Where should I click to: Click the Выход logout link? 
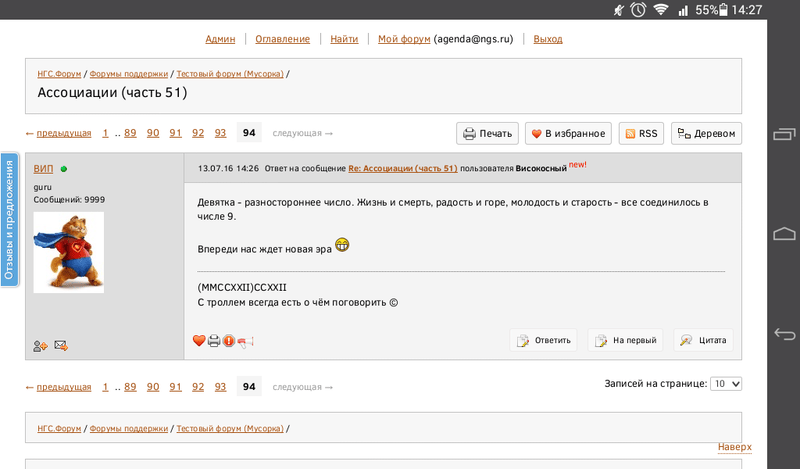(x=548, y=39)
